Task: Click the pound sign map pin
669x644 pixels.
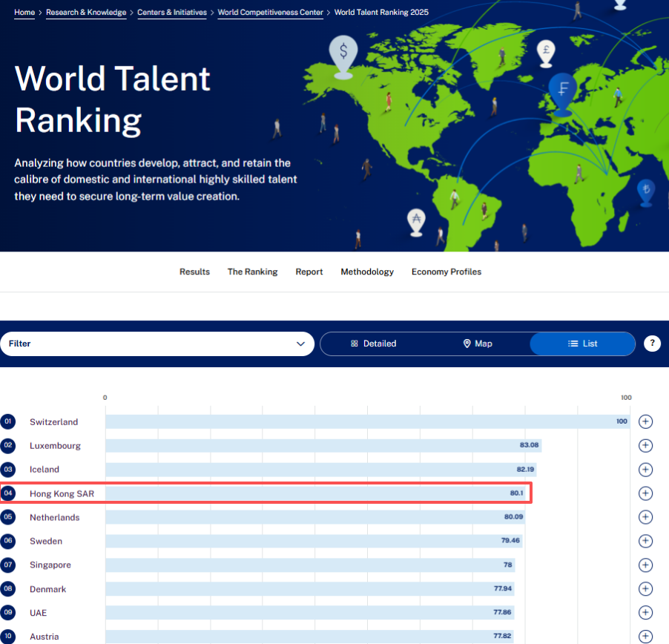Action: (x=545, y=53)
